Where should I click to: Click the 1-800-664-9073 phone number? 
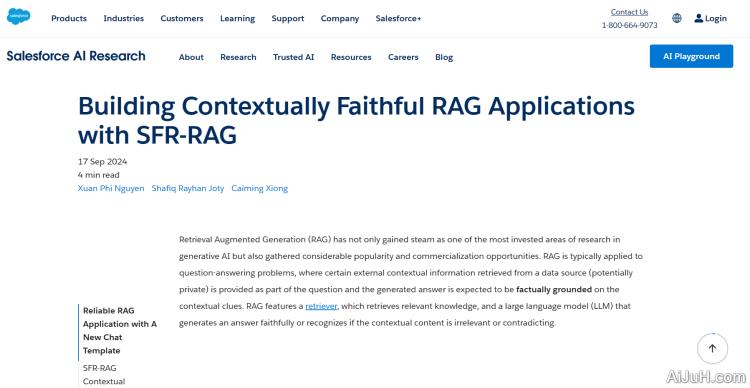pos(629,25)
